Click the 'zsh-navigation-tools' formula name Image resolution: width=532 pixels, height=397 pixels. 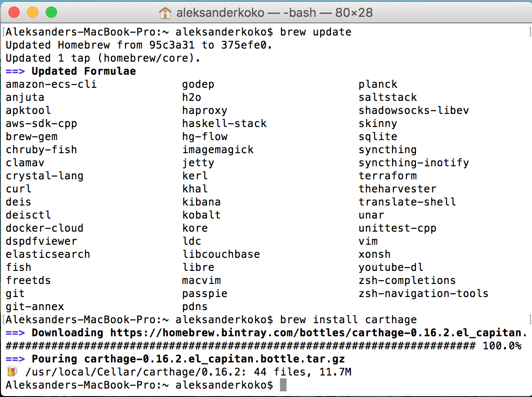pos(423,294)
